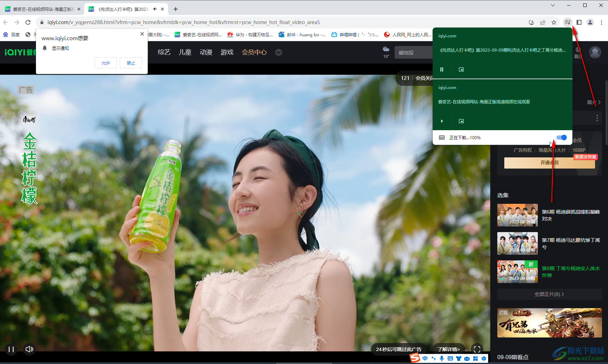Click the weather icon showing 19°
The width and height of the screenshot is (608, 364).
[386, 49]
